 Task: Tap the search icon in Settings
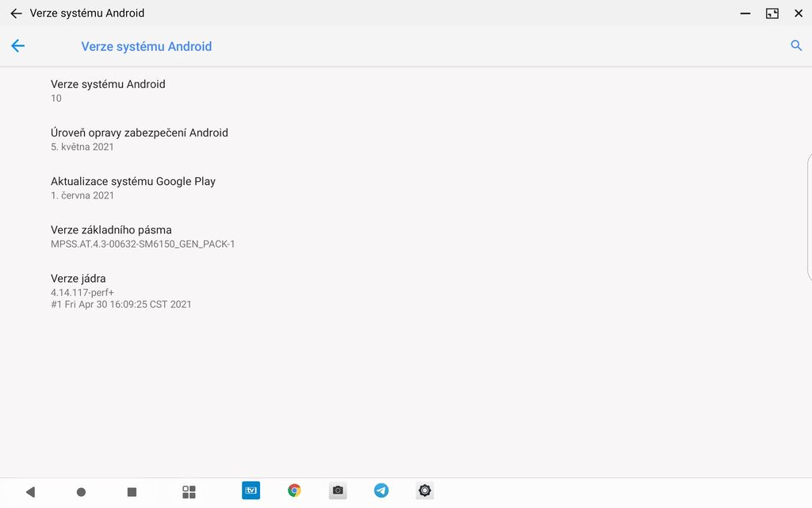[x=796, y=46]
